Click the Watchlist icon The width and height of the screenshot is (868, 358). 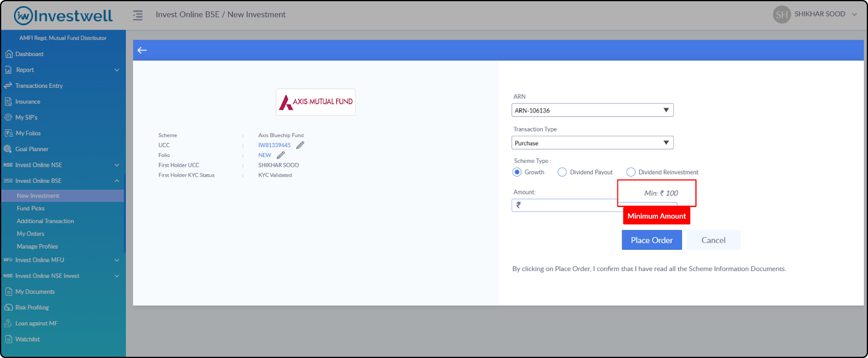click(x=9, y=339)
